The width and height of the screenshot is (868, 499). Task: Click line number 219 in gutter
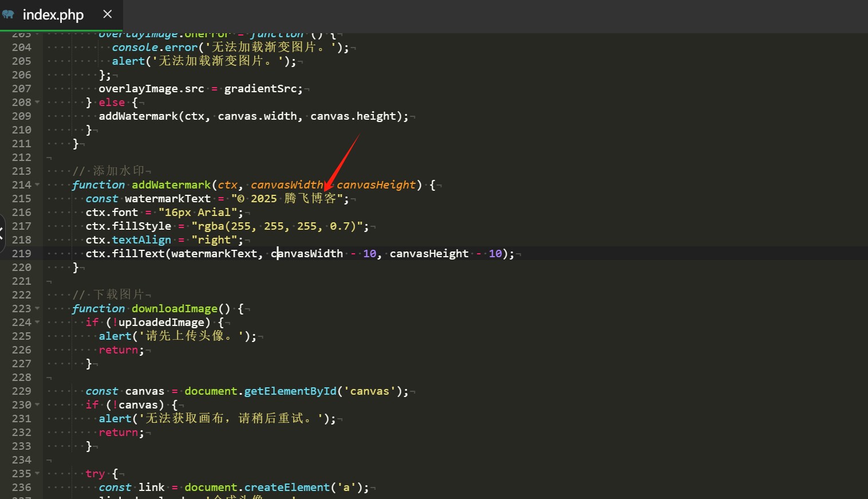(x=22, y=254)
